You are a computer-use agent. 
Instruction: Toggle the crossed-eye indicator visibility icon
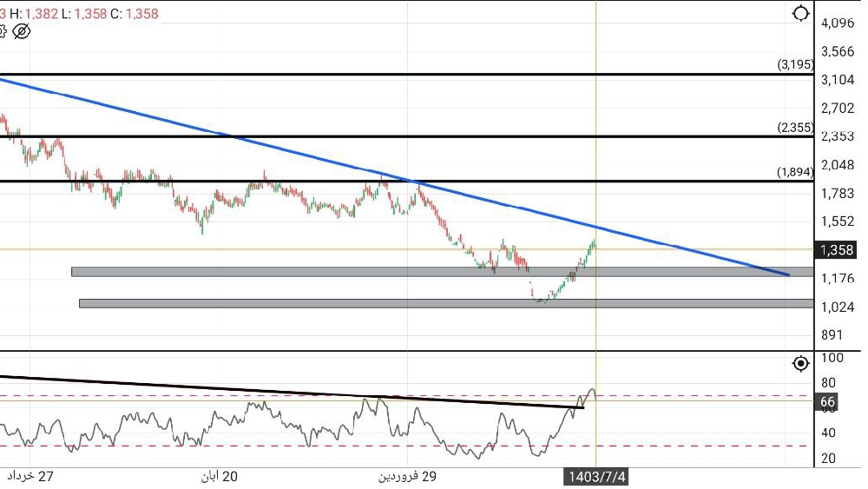coord(22,31)
